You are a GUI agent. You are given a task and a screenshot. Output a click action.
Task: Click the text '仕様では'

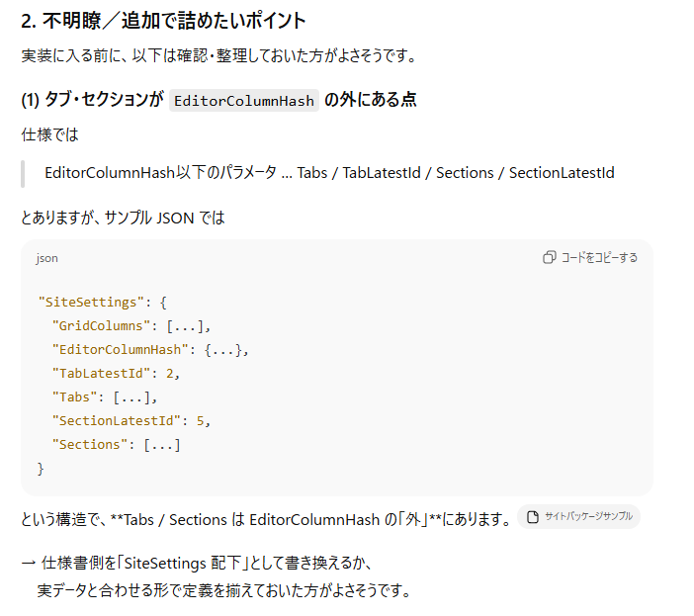coord(50,134)
